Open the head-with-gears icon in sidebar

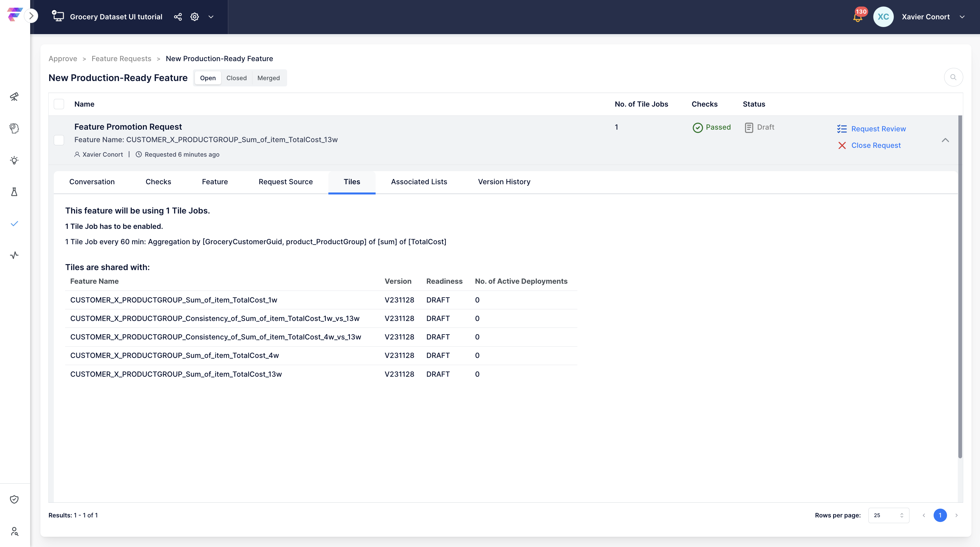pos(15,129)
